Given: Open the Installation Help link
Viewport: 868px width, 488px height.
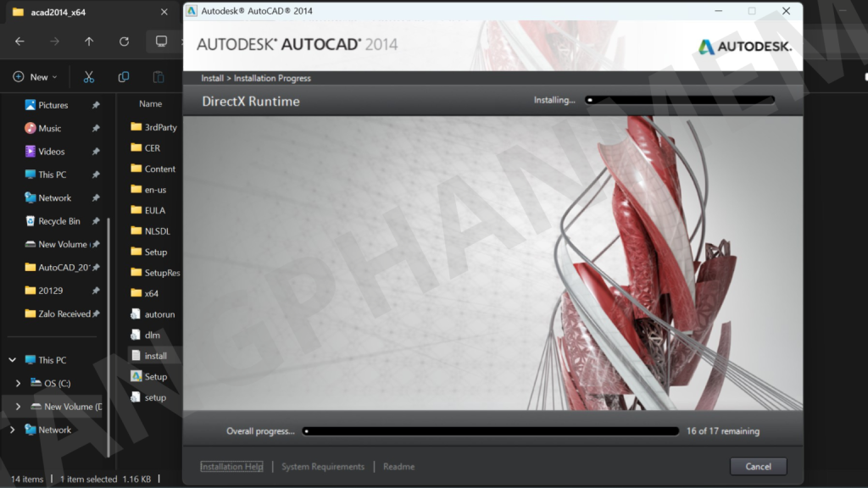Looking at the screenshot, I should (231, 467).
